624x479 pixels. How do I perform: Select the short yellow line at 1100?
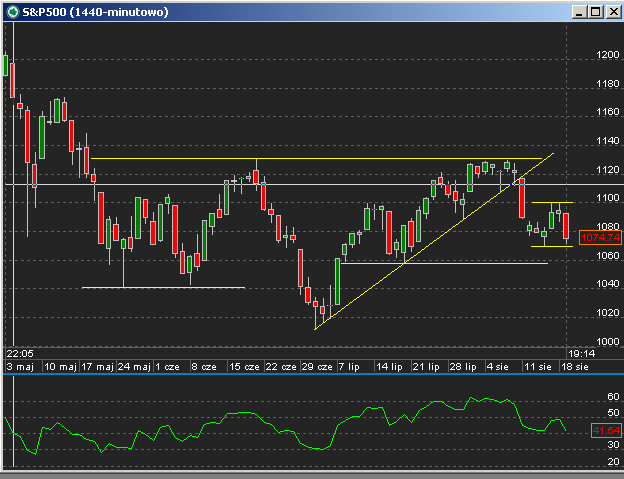pos(552,203)
